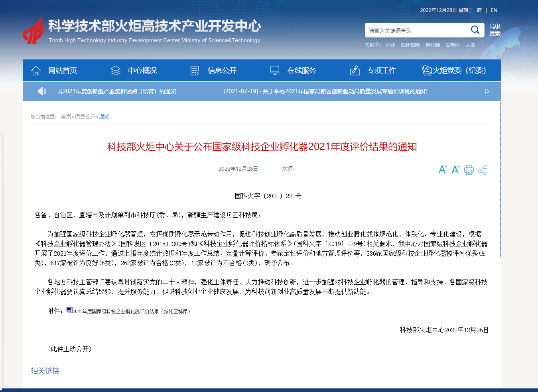Print the page using printer icon
538x392 pixels.
(469, 170)
